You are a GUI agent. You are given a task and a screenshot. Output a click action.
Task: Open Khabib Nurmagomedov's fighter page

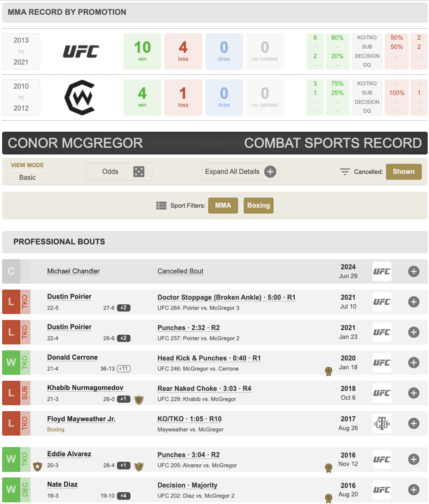pos(85,388)
